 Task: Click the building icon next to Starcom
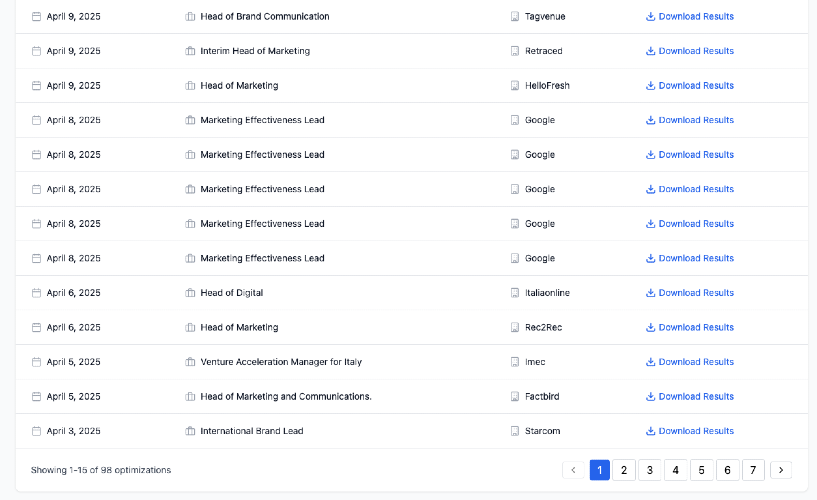coord(515,431)
